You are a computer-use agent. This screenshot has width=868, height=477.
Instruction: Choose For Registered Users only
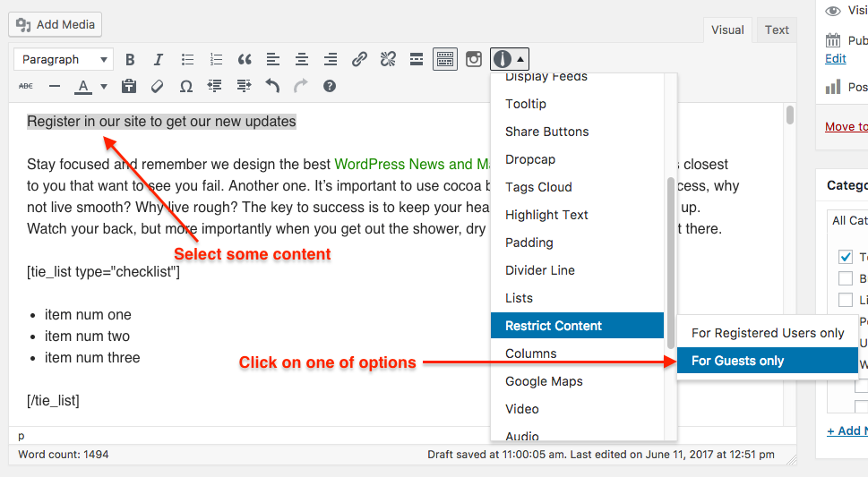(768, 333)
